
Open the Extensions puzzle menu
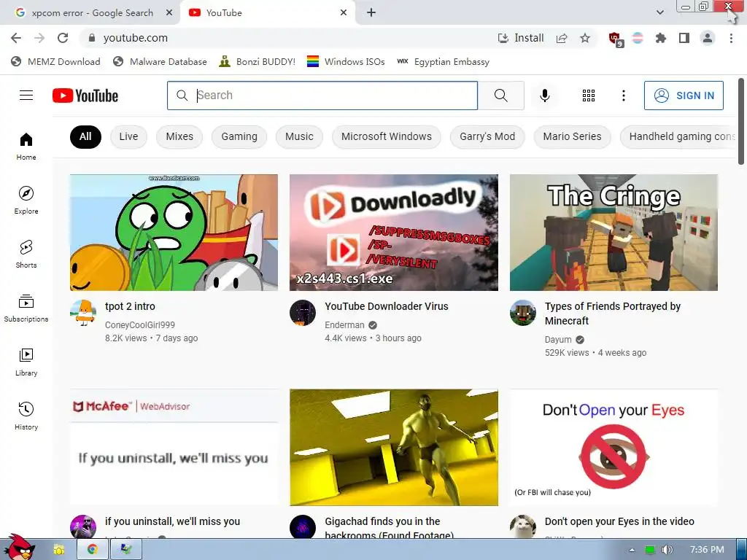click(x=660, y=38)
